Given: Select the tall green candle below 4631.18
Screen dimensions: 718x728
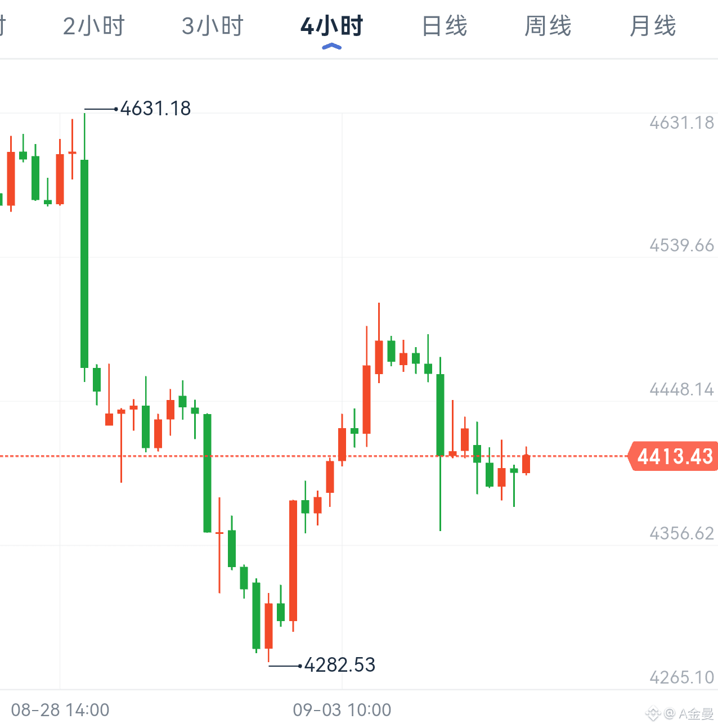Looking at the screenshot, I should coord(84,248).
